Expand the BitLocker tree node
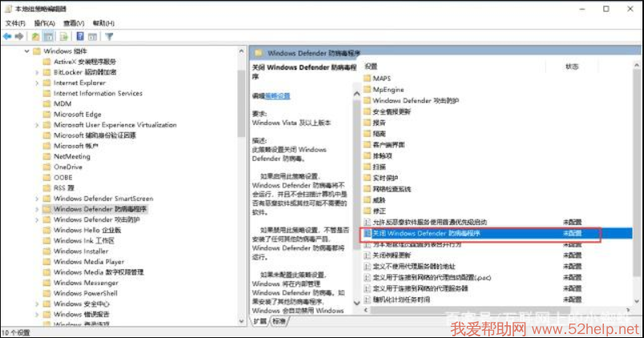The width and height of the screenshot is (644, 338). pyautogui.click(x=37, y=72)
